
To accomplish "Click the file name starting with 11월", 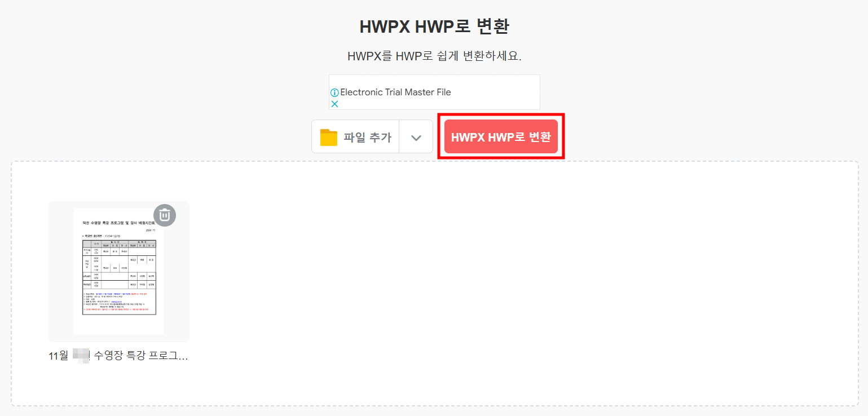I will pyautogui.click(x=118, y=356).
